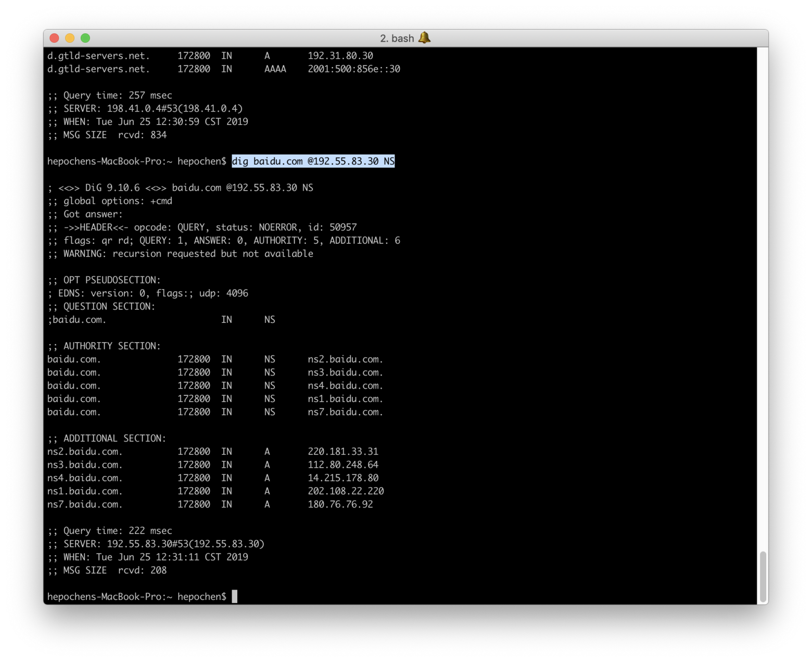Click the IP address 180.76.76.92
Screen dimensions: 812x662
340,504
